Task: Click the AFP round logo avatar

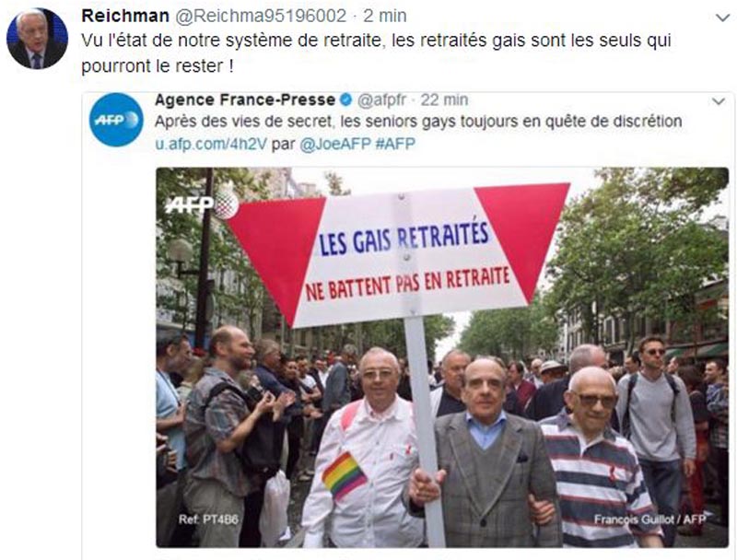Action: click(x=116, y=120)
